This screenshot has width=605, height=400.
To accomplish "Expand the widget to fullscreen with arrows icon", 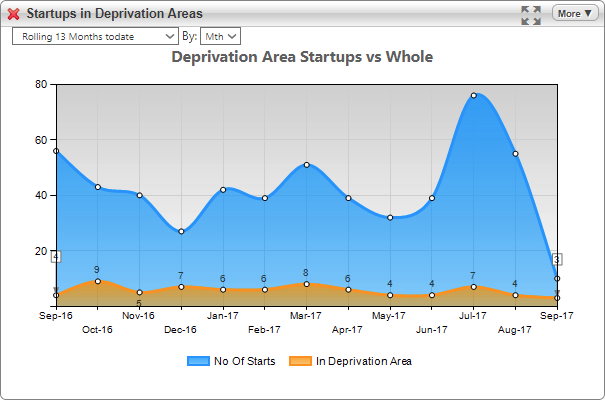I will (531, 15).
